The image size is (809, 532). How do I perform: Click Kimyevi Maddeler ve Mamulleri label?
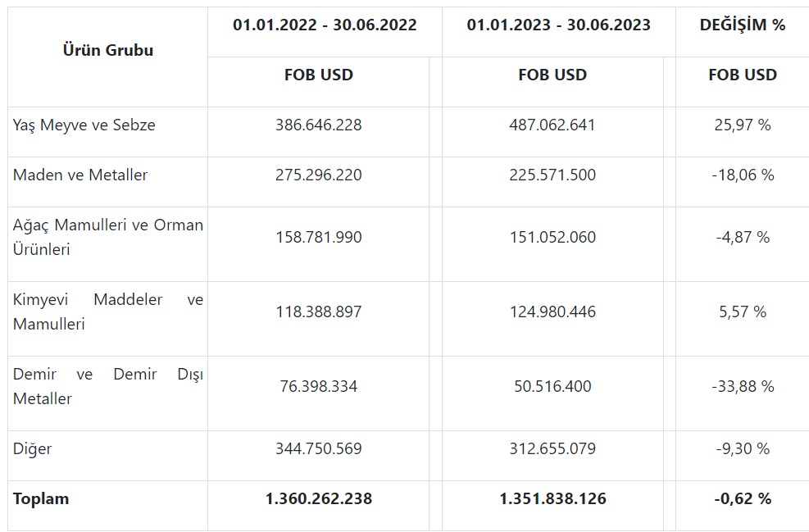(108, 311)
